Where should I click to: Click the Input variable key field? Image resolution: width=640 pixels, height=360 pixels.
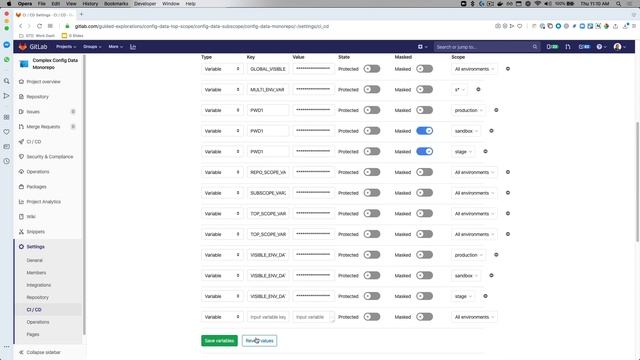coord(268,317)
